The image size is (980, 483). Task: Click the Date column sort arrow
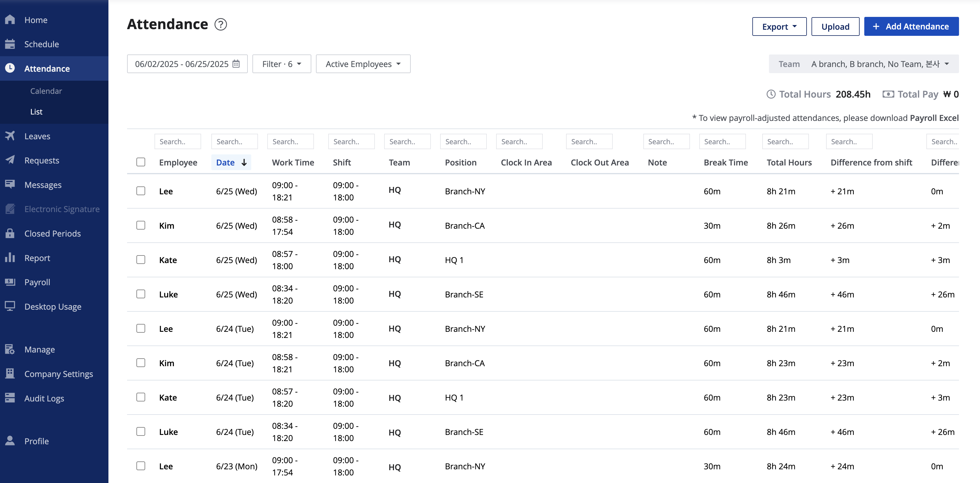click(x=244, y=162)
